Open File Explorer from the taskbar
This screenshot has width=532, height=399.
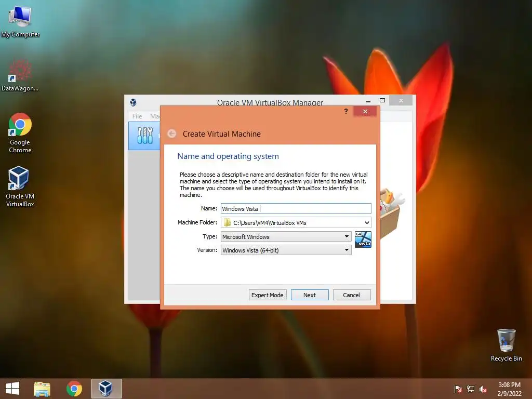click(x=42, y=389)
